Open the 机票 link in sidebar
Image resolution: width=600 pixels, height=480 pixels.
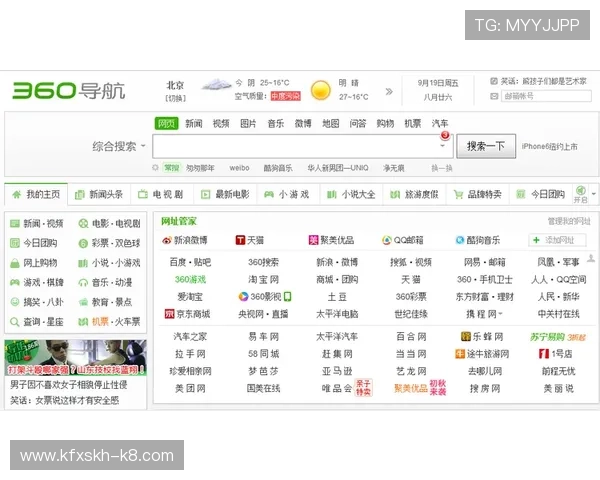(100, 322)
